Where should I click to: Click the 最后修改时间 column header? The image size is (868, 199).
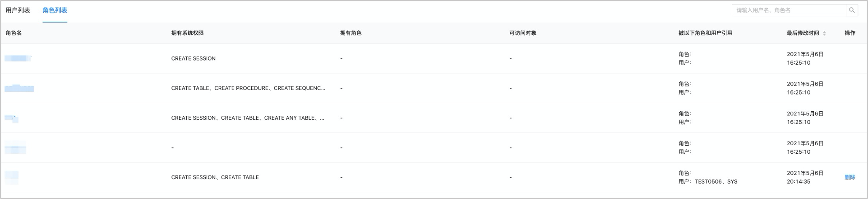(803, 33)
